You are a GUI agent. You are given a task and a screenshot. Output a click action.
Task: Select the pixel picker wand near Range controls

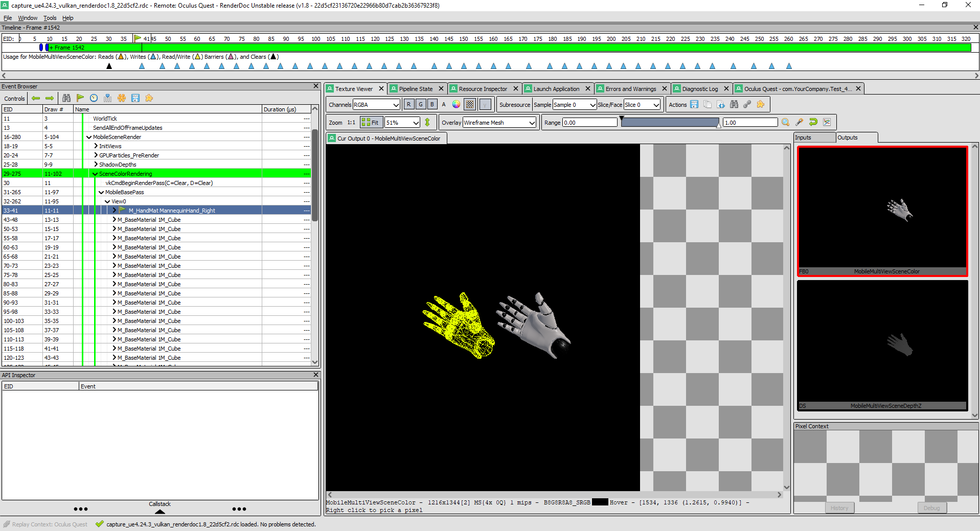(799, 122)
